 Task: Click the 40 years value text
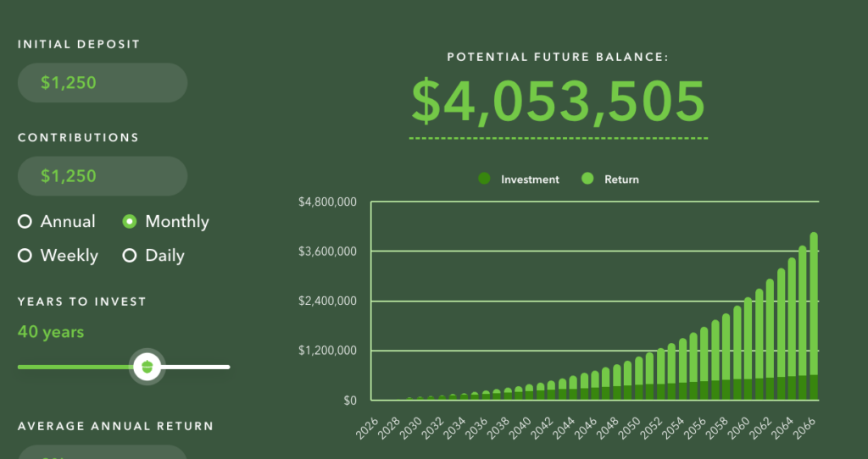[x=51, y=332]
